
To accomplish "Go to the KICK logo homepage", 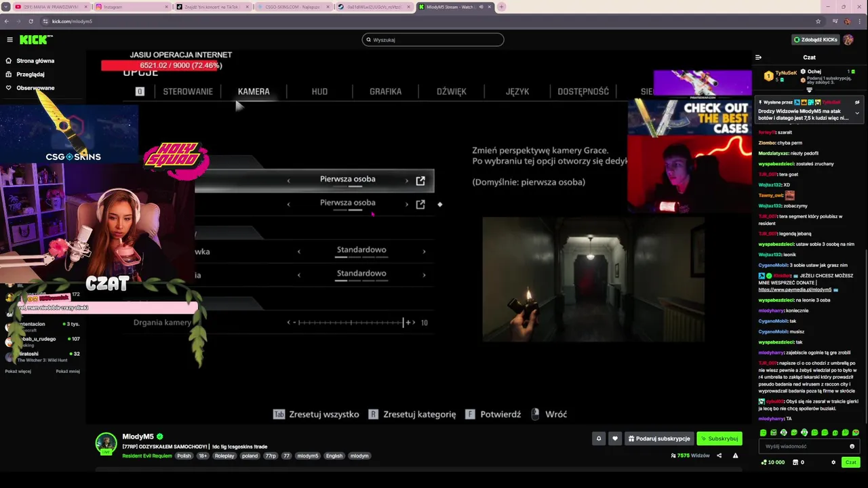I will pos(35,40).
